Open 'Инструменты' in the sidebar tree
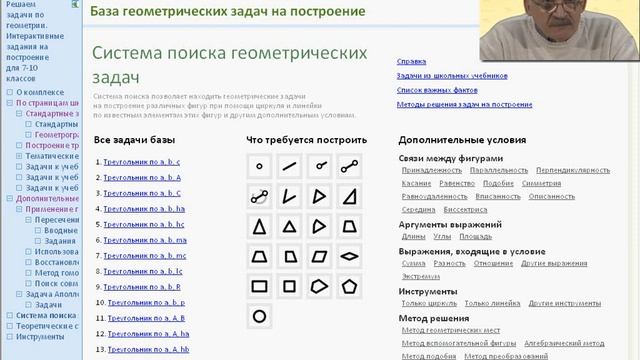 click(x=40, y=337)
